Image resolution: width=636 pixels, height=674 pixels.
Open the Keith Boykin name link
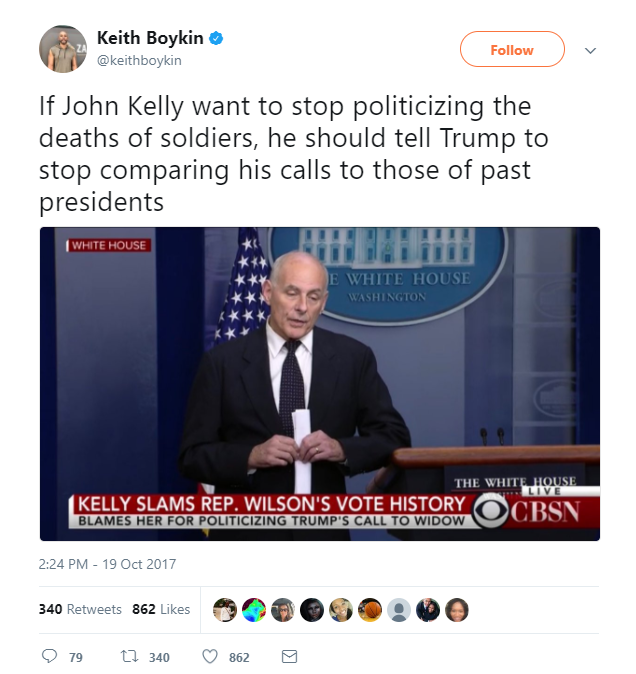150,38
